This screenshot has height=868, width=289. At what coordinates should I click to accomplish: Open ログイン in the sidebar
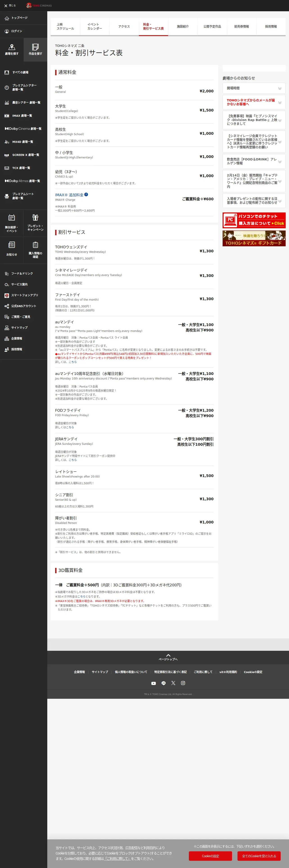[x=24, y=31]
